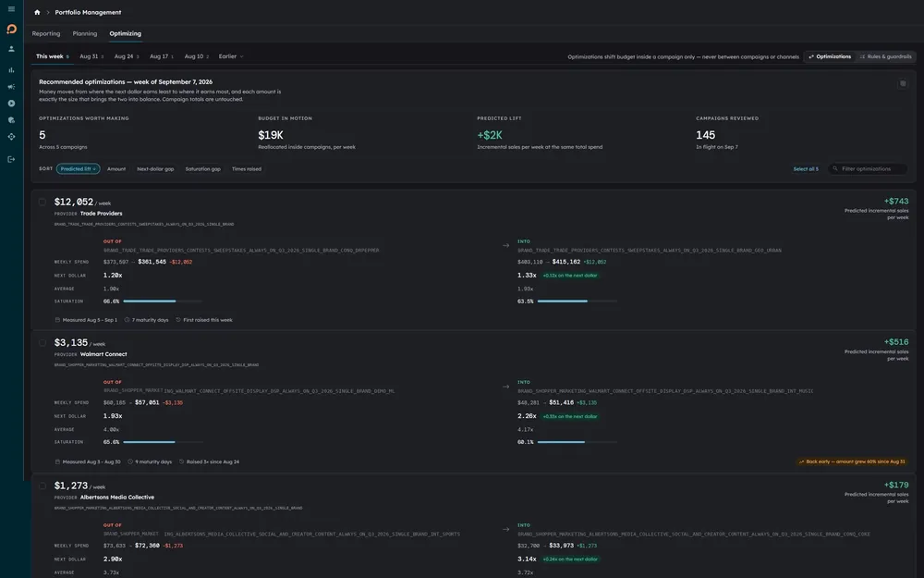Open the play circle sidebar icon
924x578 pixels.
11,104
